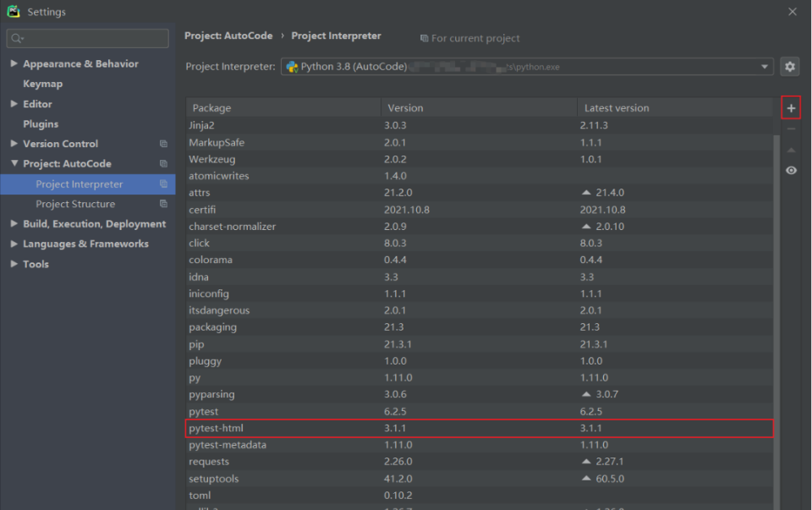The width and height of the screenshot is (812, 510).
Task: Click the Package column header
Action: [284, 107]
